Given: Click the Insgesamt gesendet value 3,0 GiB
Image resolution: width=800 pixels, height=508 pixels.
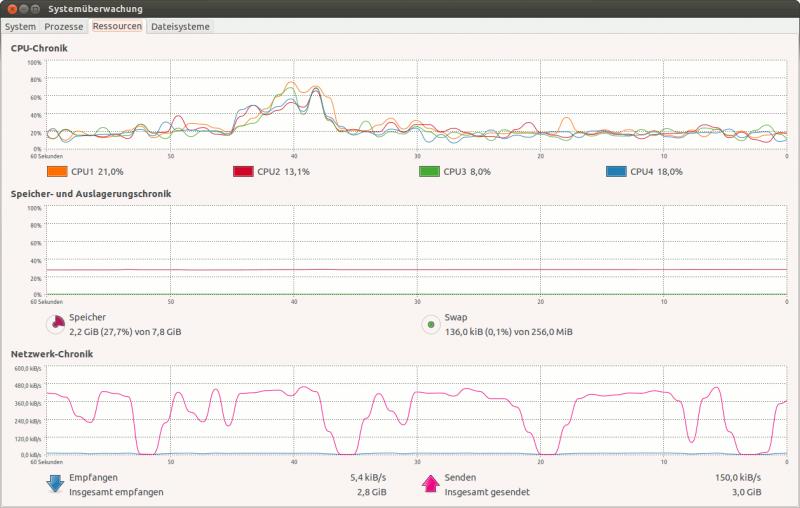Looking at the screenshot, I should coord(746,492).
